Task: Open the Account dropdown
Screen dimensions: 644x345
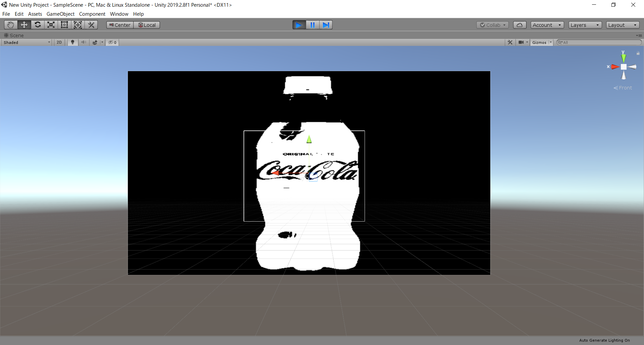Action: coord(547,25)
